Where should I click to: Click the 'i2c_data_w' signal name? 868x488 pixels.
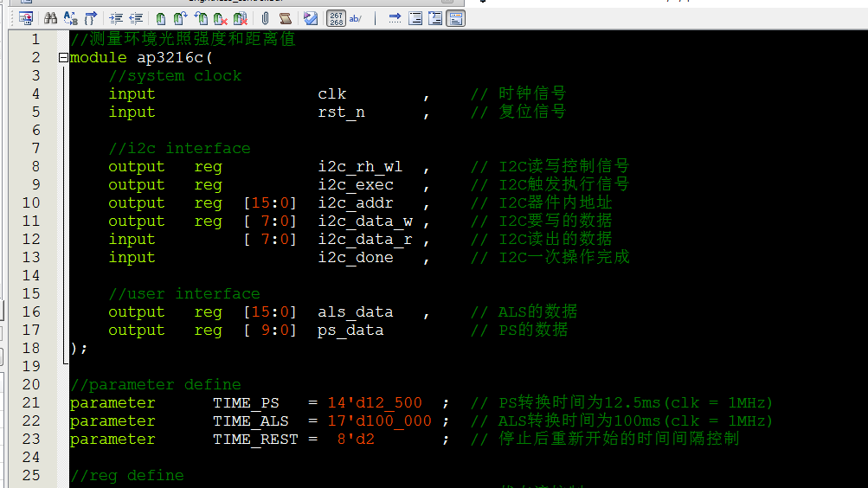coord(365,222)
